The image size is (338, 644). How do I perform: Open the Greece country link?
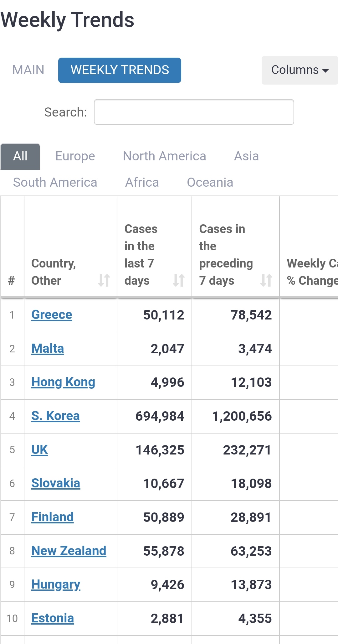pos(52,315)
